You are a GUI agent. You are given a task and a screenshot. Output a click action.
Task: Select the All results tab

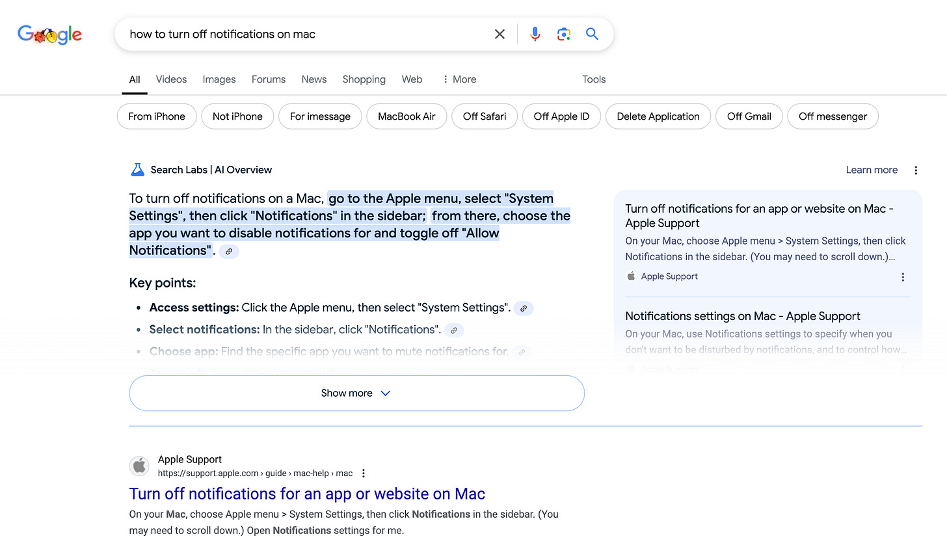coord(135,79)
